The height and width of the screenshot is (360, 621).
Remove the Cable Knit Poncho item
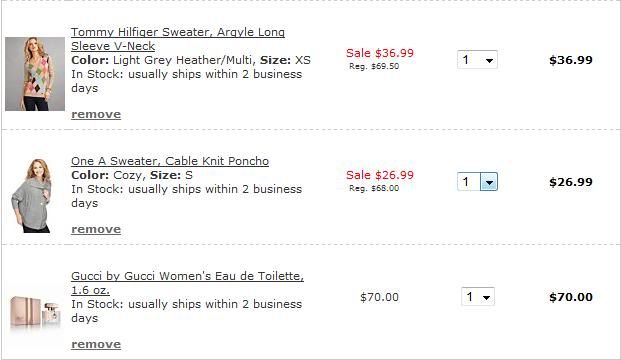coord(96,229)
